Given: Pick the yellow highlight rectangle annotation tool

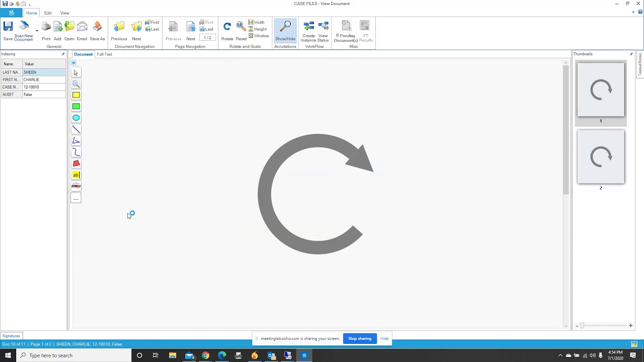Looking at the screenshot, I should coord(75,95).
